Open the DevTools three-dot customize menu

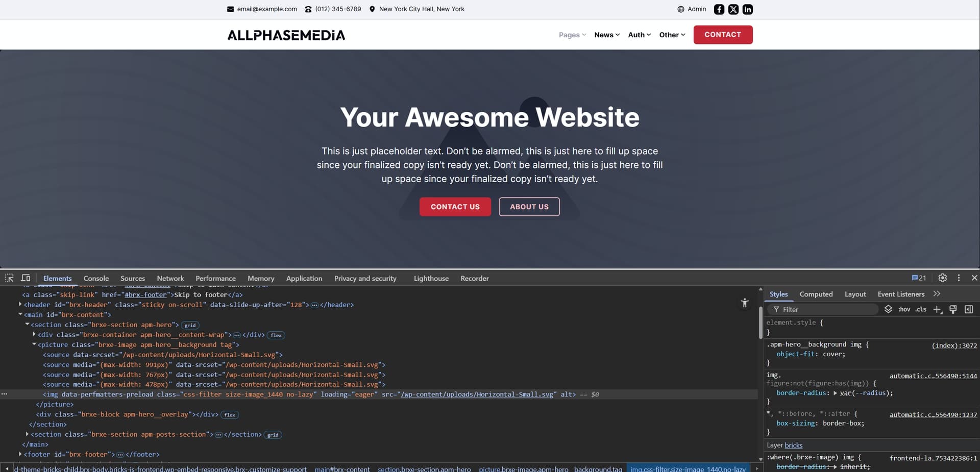point(959,278)
